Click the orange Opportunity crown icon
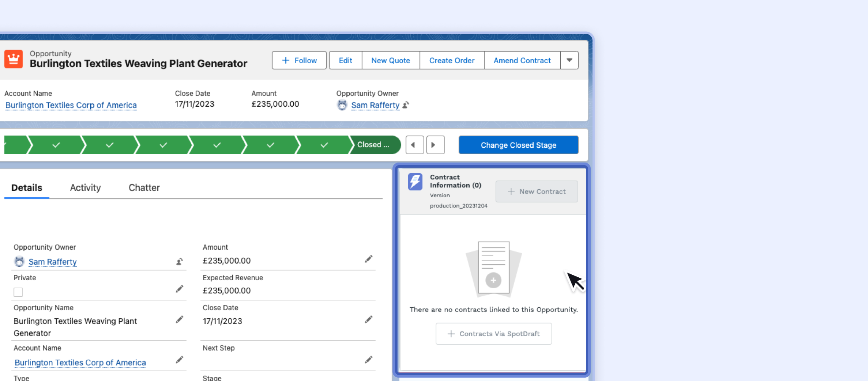 click(14, 59)
